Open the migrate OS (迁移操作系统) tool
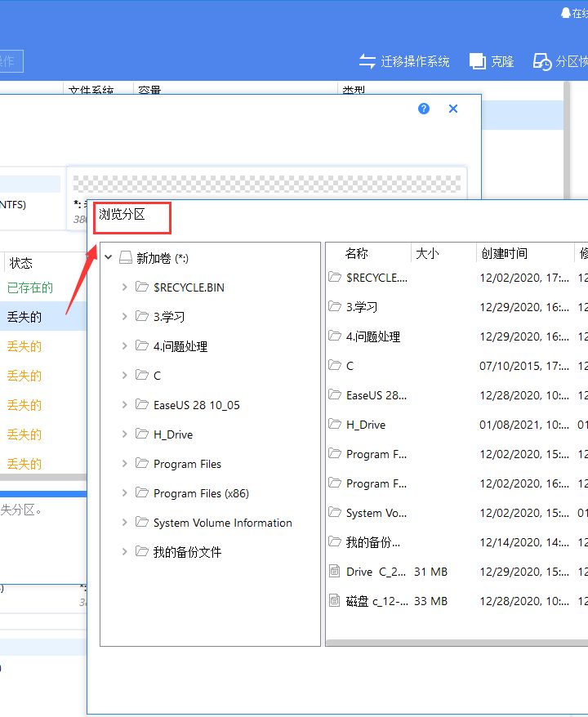Image resolution: width=588 pixels, height=717 pixels. click(403, 61)
